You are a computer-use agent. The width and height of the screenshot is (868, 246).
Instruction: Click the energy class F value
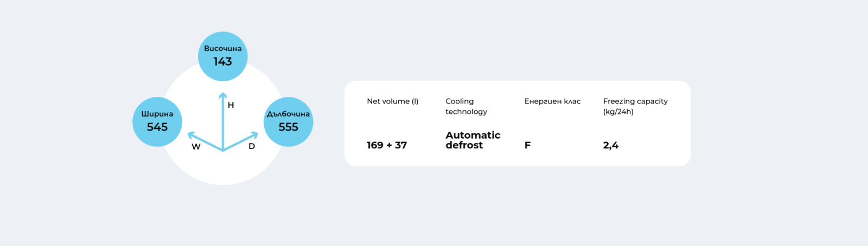(x=527, y=145)
